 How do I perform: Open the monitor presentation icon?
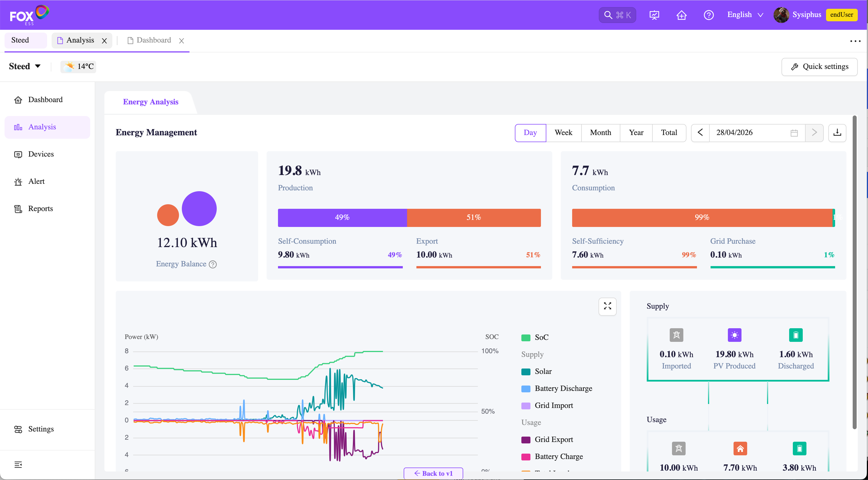654,15
